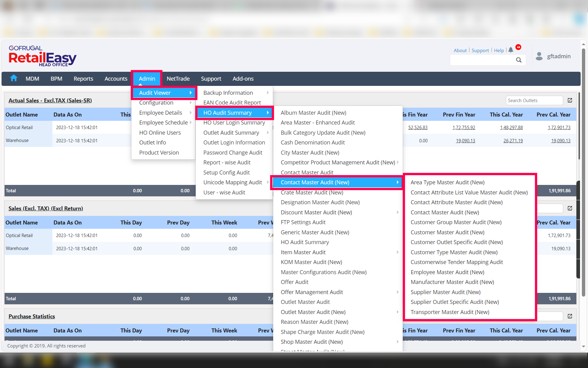Click the Home icon in navigation bar
Image resolution: width=588 pixels, height=368 pixels.
pos(14,78)
